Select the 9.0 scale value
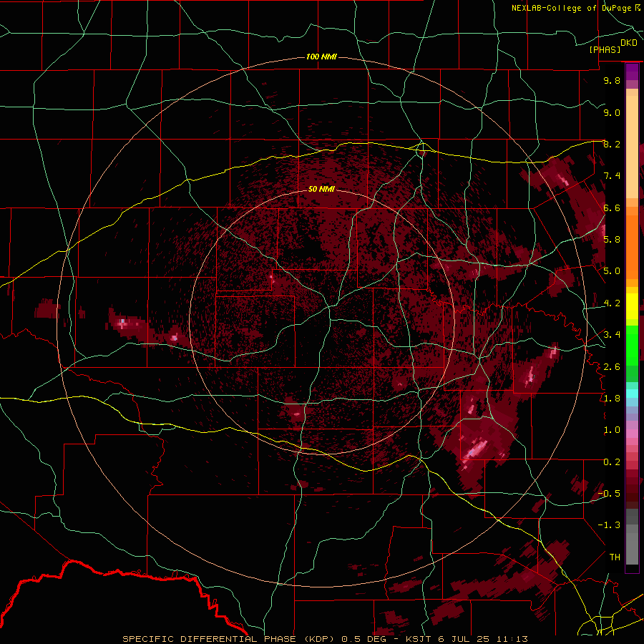 [612, 112]
